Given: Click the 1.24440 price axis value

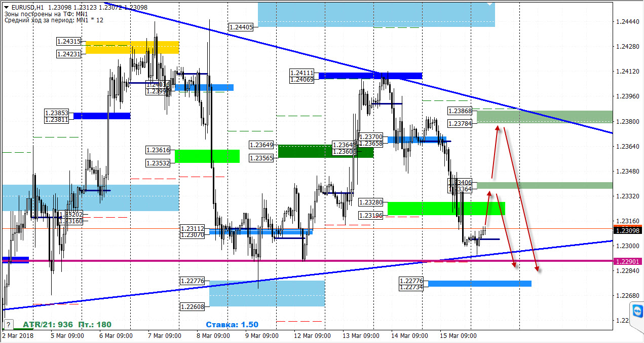Looking at the screenshot, I should (x=627, y=22).
